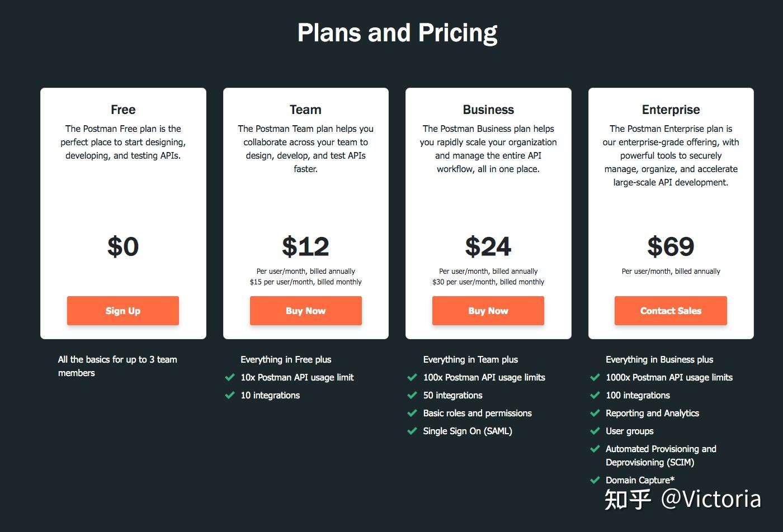Click checkmark next to 10 integrations
783x532 pixels.
pos(229,395)
